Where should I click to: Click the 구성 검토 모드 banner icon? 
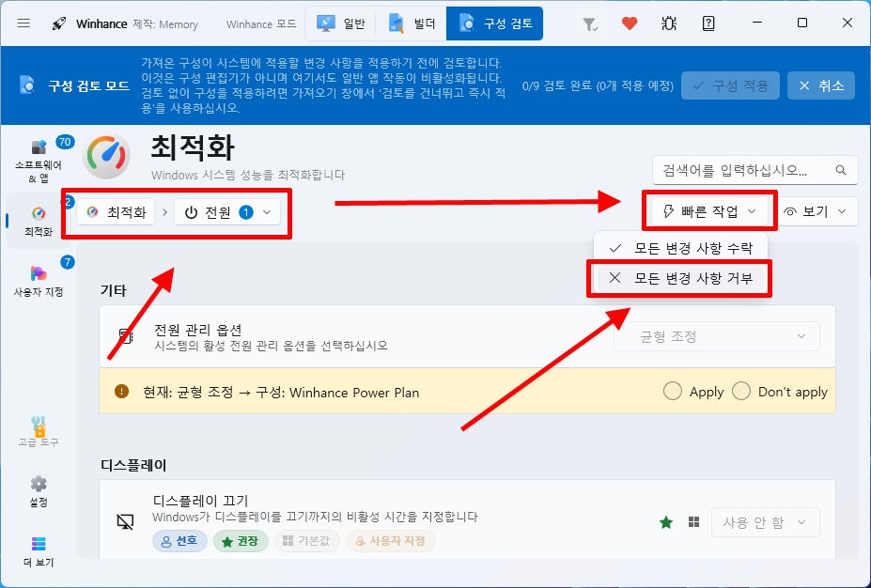pos(26,85)
